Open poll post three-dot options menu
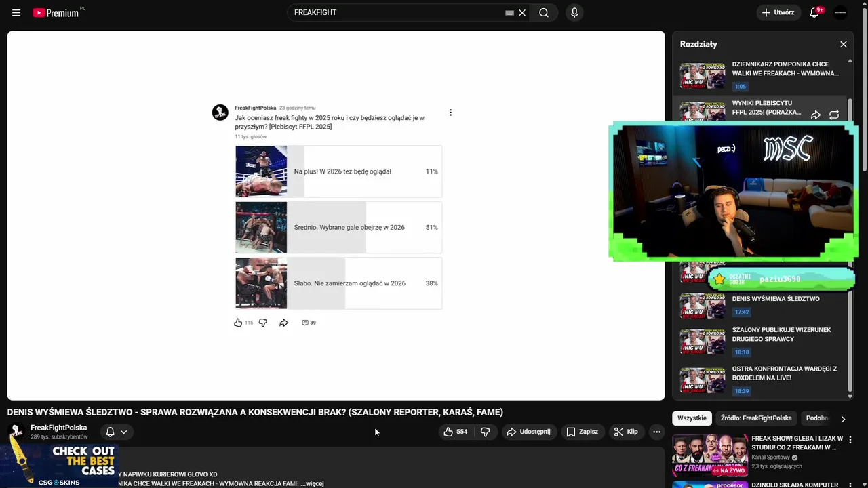868x488 pixels. [x=450, y=113]
